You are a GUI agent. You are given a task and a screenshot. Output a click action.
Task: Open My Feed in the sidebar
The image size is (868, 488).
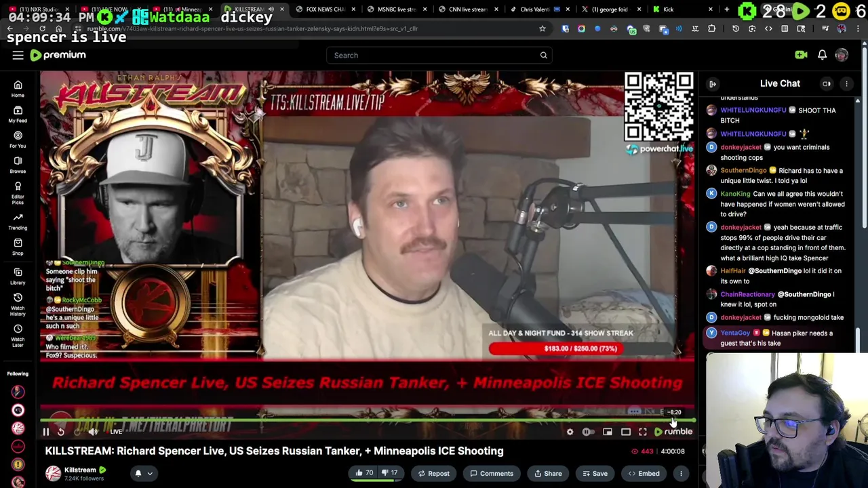[18, 114]
